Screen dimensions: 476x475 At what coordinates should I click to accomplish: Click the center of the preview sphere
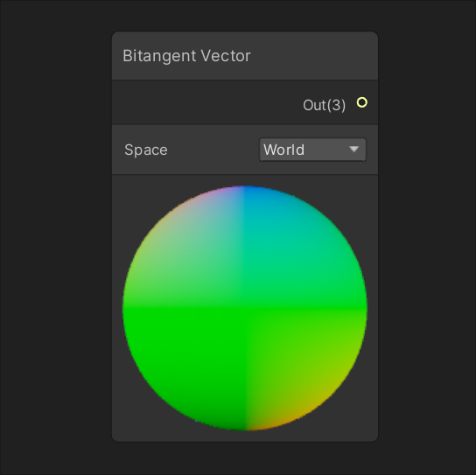245,308
